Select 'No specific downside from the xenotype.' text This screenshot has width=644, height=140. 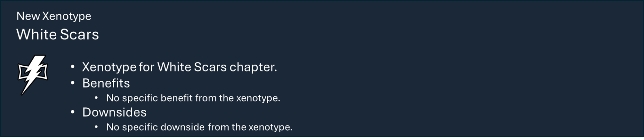click(x=199, y=127)
